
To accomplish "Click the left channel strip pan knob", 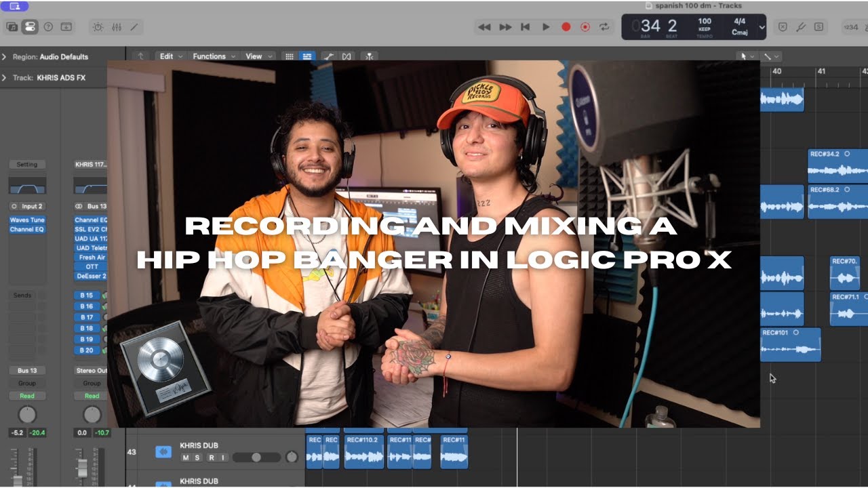I will click(26, 414).
